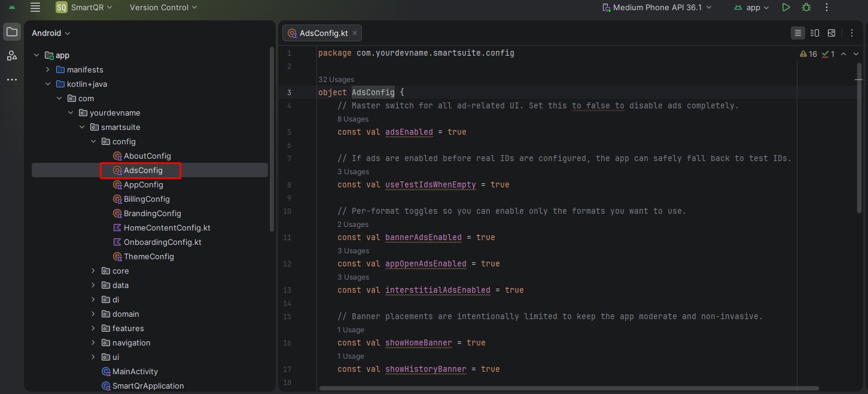Open AppConfig in the project tree
This screenshot has width=868, height=394.
138,184
